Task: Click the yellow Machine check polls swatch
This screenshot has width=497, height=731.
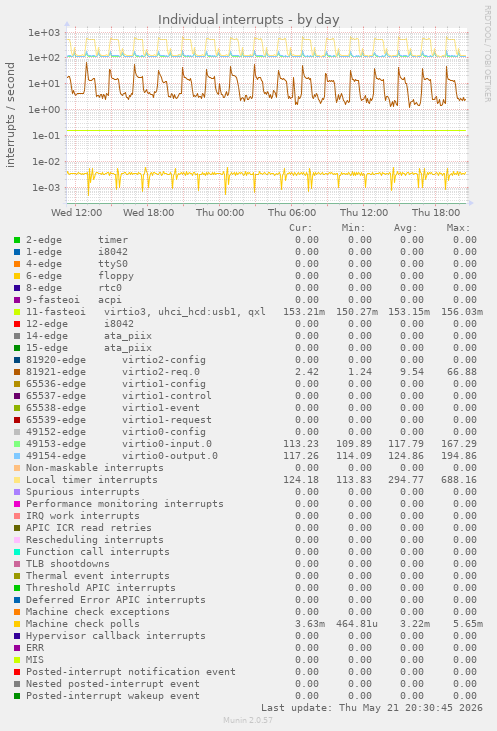Action: tap(17, 624)
